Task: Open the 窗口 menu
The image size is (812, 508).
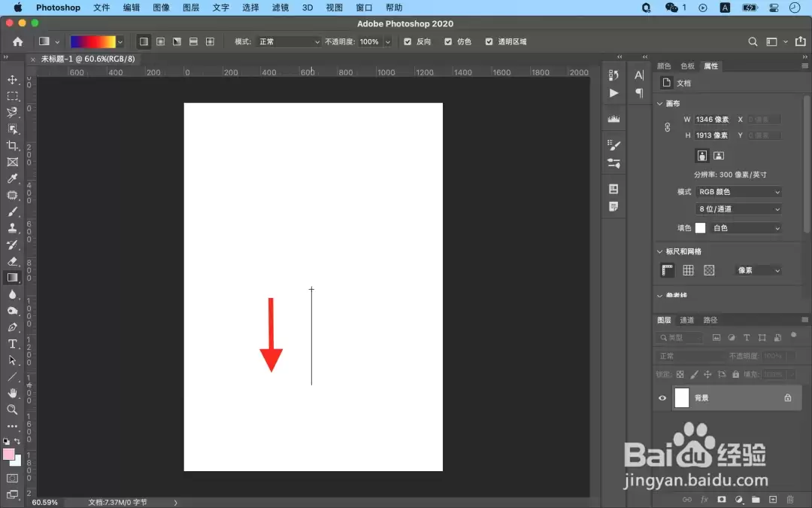Action: 364,8
